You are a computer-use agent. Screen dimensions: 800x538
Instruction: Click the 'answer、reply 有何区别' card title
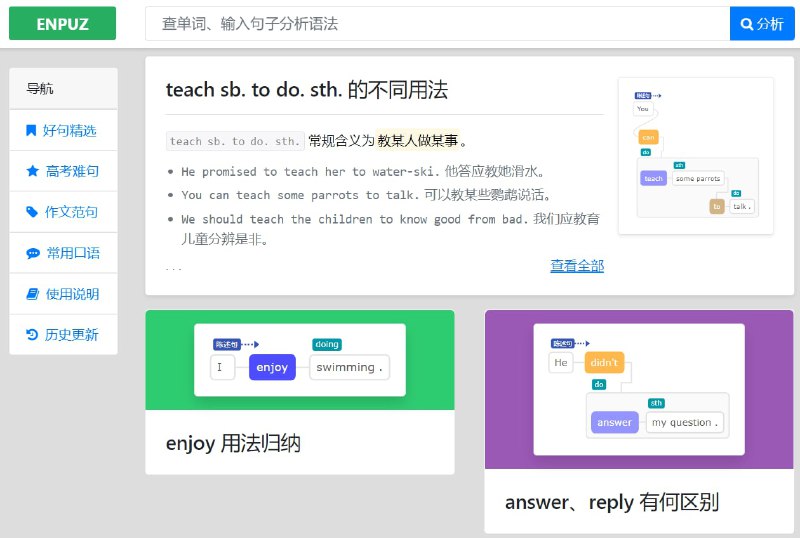[x=612, y=502]
